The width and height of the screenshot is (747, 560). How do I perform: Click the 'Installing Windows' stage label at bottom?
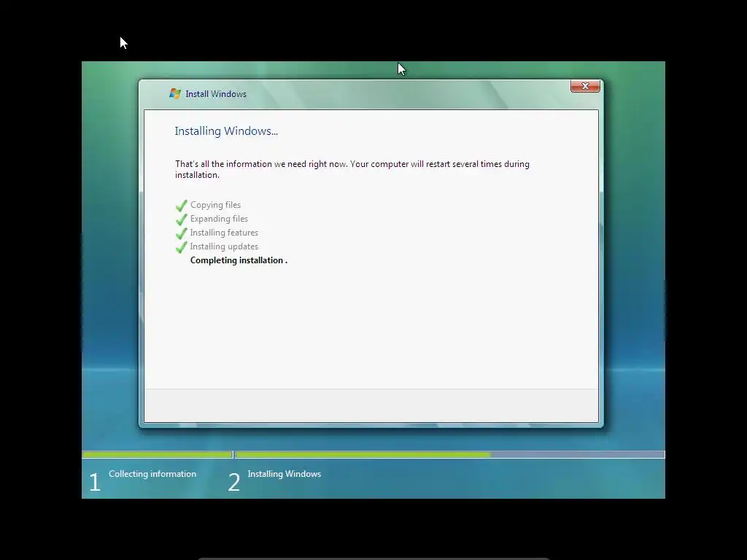pyautogui.click(x=285, y=474)
